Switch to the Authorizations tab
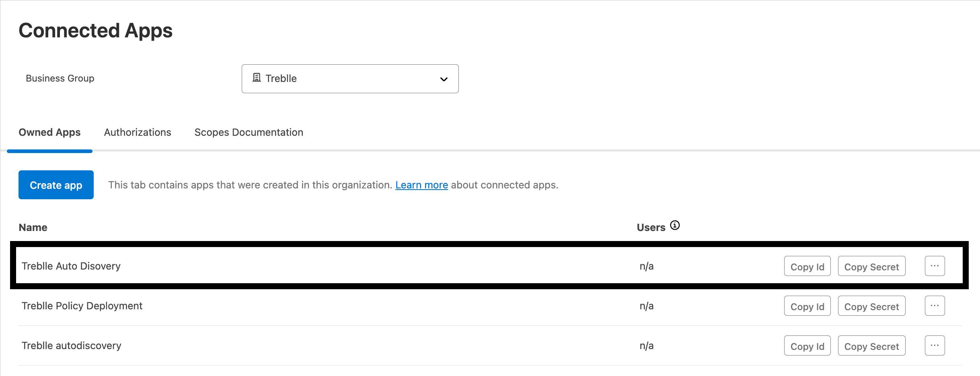Viewport: 980px width, 376px height. click(138, 132)
